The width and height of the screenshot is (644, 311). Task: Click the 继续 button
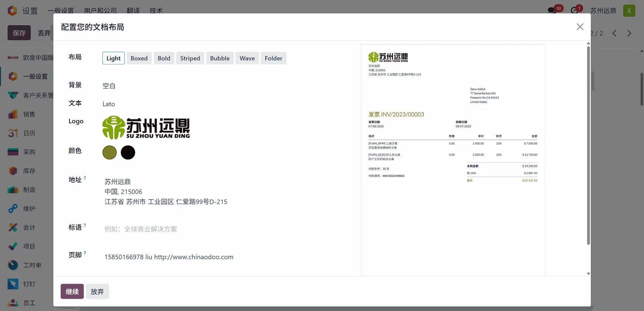tap(72, 292)
